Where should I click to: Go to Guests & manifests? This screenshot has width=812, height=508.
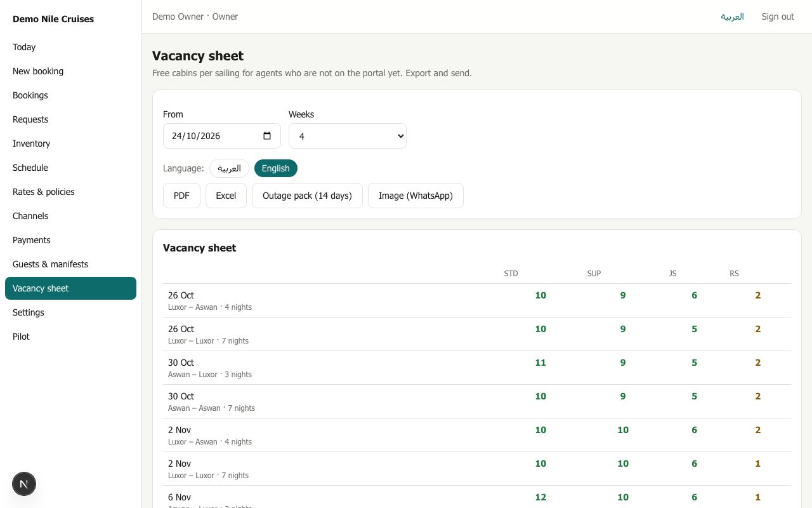coord(70,264)
